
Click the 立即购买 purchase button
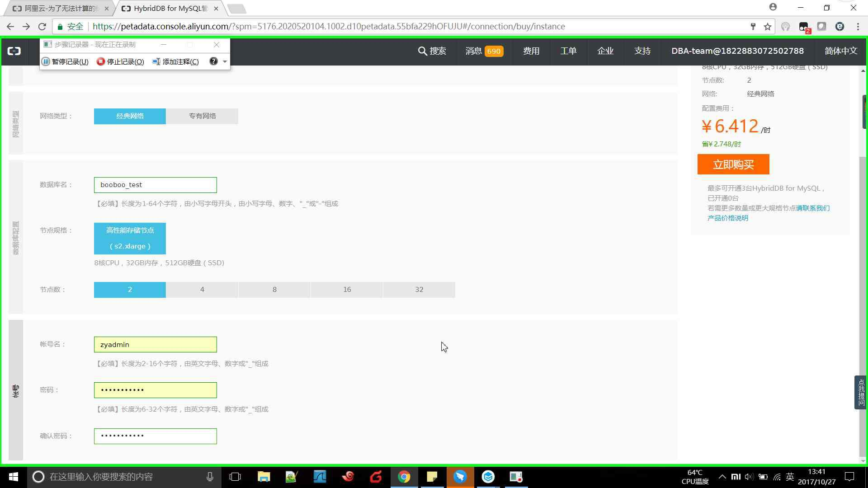[x=733, y=164]
